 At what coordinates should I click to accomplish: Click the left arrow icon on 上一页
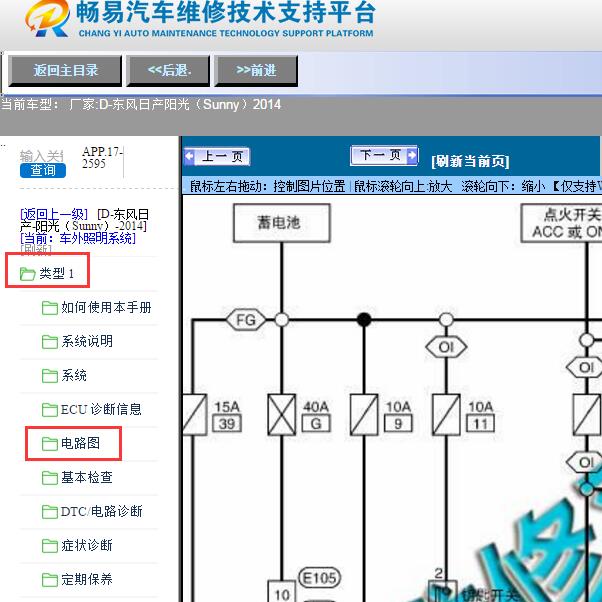coord(190,156)
